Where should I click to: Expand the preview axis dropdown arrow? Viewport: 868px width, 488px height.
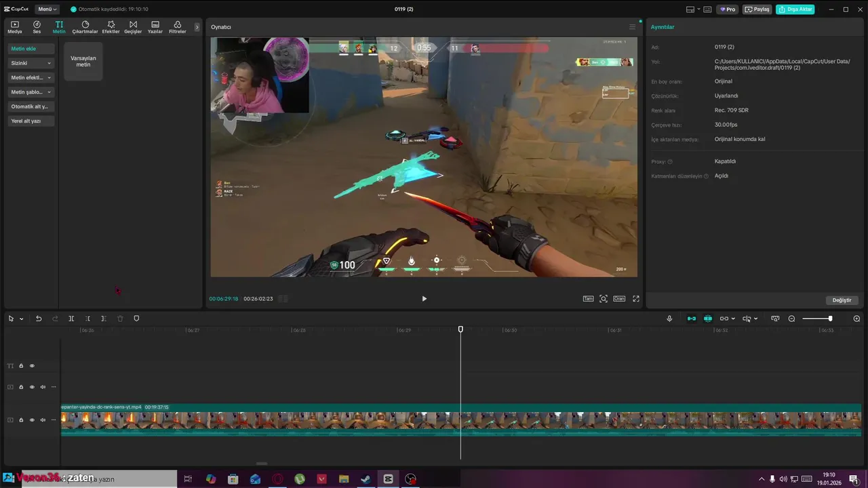(x=755, y=319)
